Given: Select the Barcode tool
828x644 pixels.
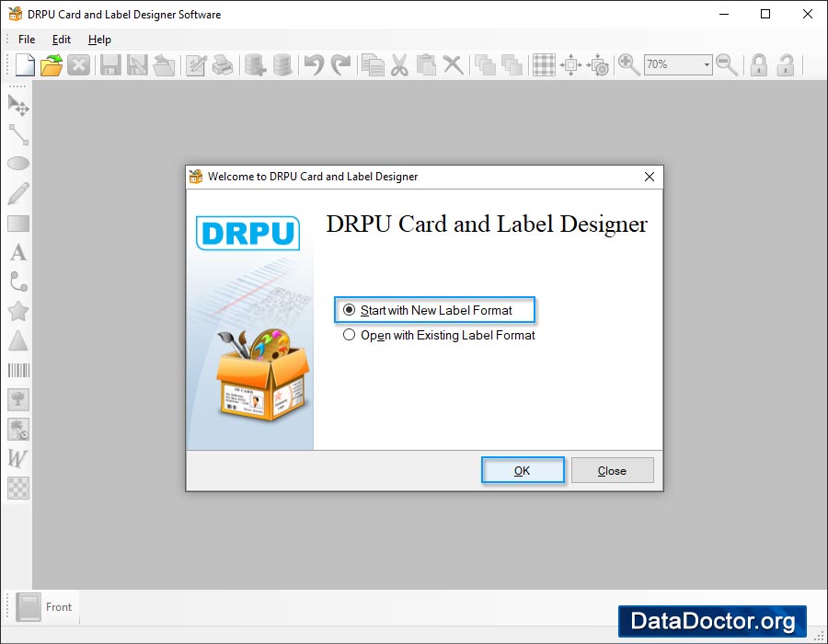Looking at the screenshot, I should click(x=18, y=370).
